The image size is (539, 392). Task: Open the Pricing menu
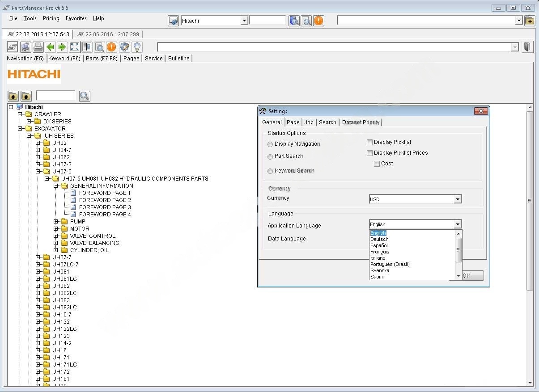click(x=51, y=18)
